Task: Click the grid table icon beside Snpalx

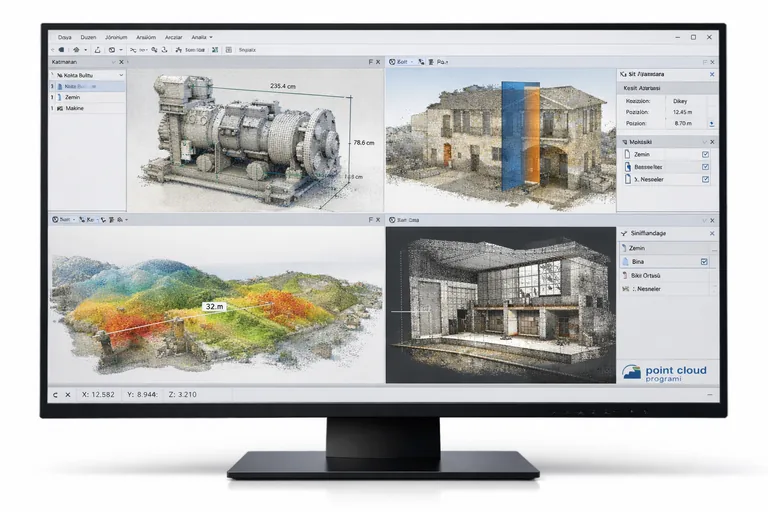Action: coord(229,50)
